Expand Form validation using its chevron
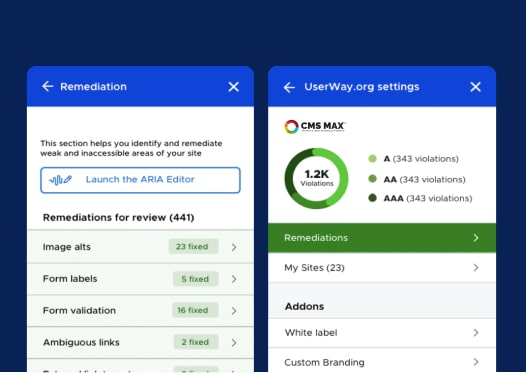Screen dimensions: 526x373 [x=234, y=311]
